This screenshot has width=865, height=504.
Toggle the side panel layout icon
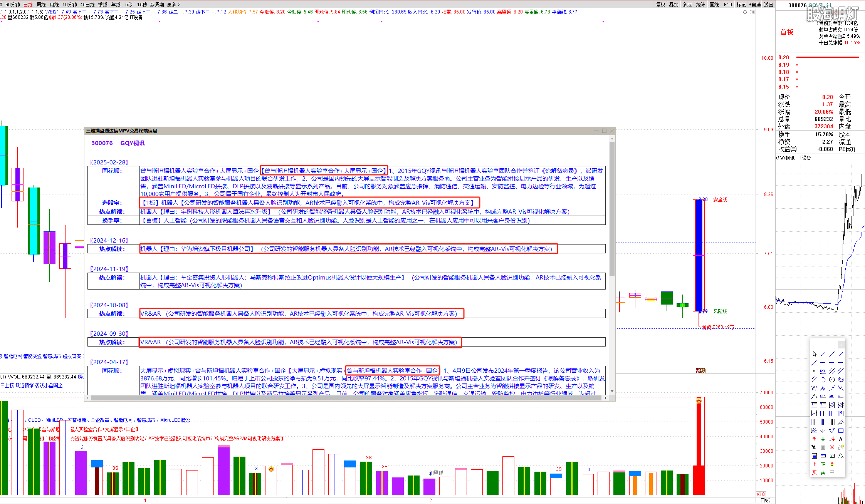(x=752, y=12)
